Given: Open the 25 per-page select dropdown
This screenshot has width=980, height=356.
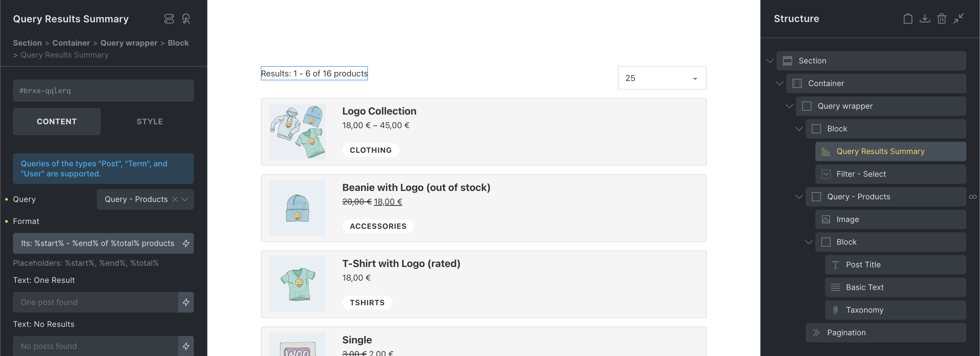Looking at the screenshot, I should 662,78.
